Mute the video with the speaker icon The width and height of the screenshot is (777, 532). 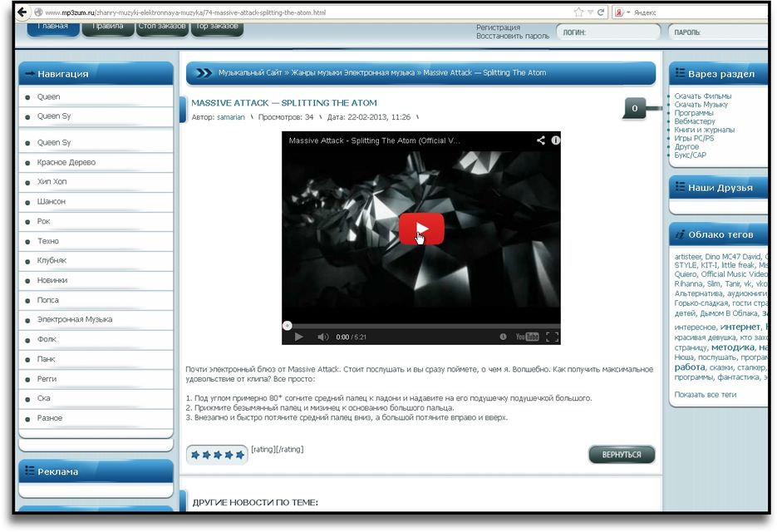coord(322,337)
